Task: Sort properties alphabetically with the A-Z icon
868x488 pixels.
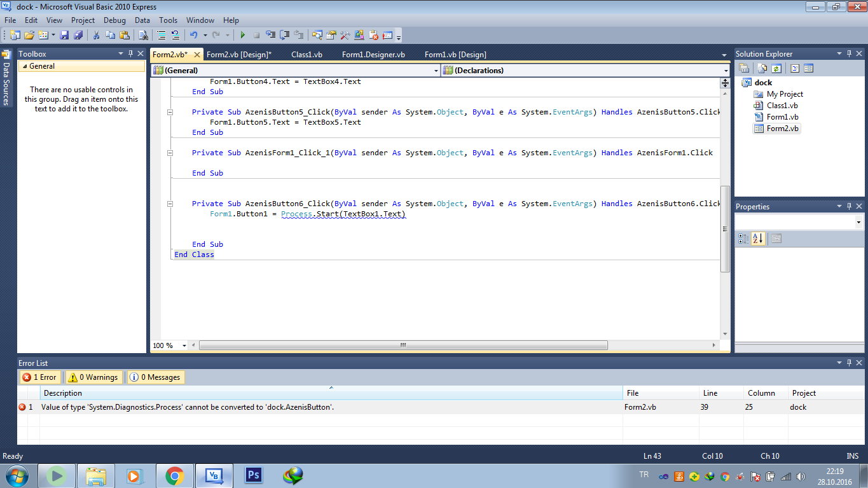Action: 758,239
